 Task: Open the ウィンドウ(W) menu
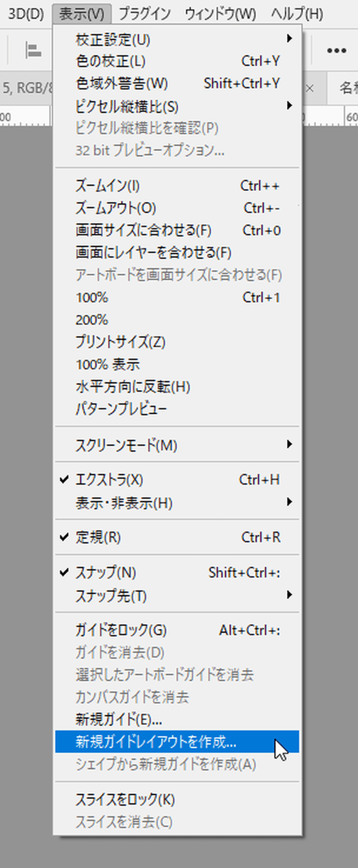pyautogui.click(x=220, y=14)
